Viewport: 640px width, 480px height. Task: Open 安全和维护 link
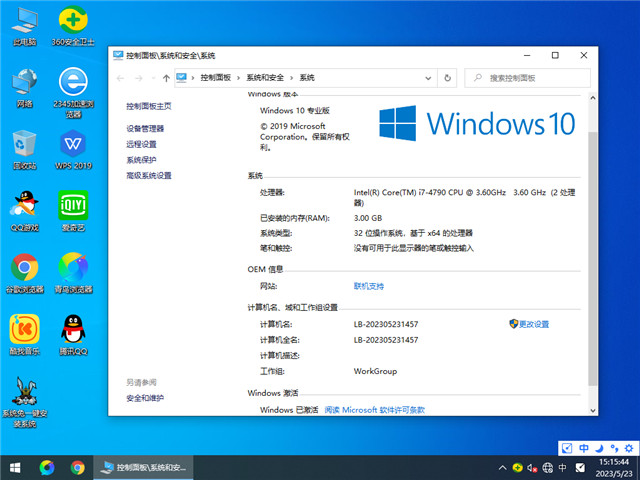(145, 398)
